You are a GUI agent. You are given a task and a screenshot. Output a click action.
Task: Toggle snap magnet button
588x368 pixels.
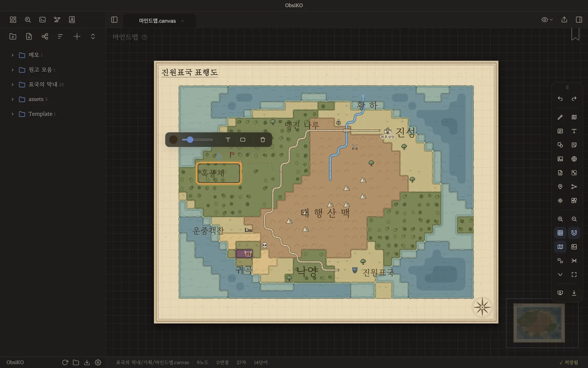(x=574, y=233)
